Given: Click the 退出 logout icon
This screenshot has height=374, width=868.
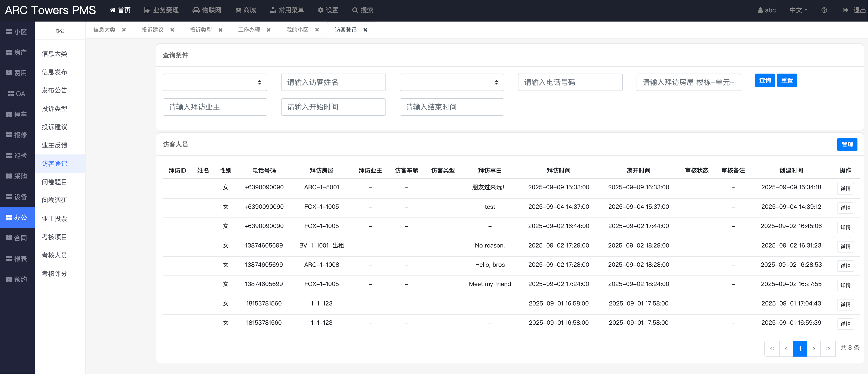Looking at the screenshot, I should 845,11.
